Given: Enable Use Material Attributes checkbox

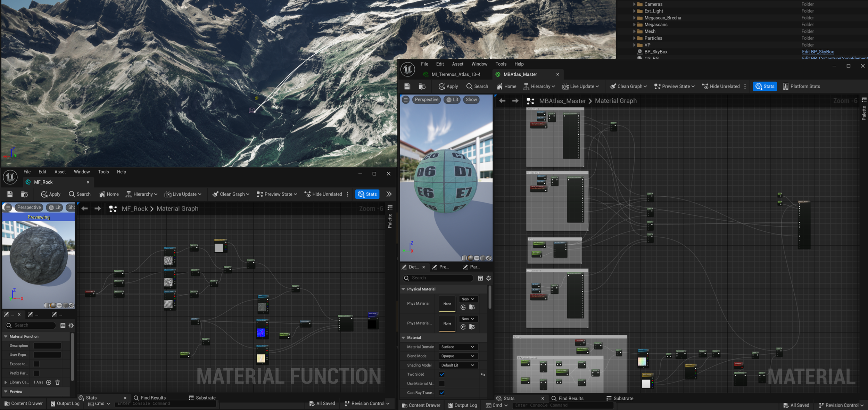Looking at the screenshot, I should coord(442,384).
